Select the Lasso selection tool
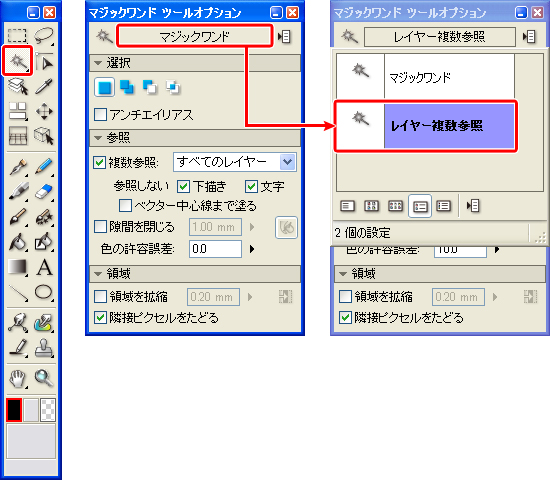Image resolution: width=550 pixels, height=480 pixels. [44, 35]
